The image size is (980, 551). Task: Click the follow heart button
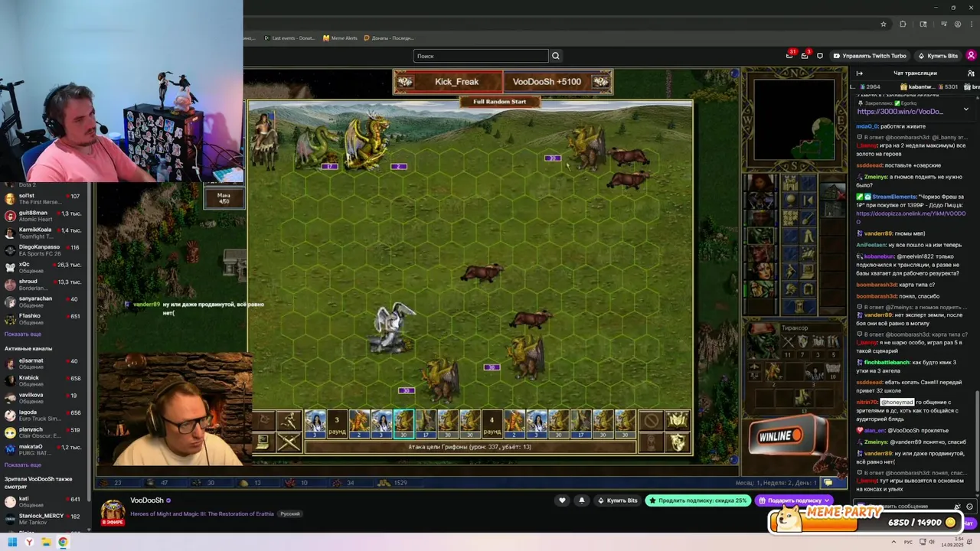click(562, 500)
